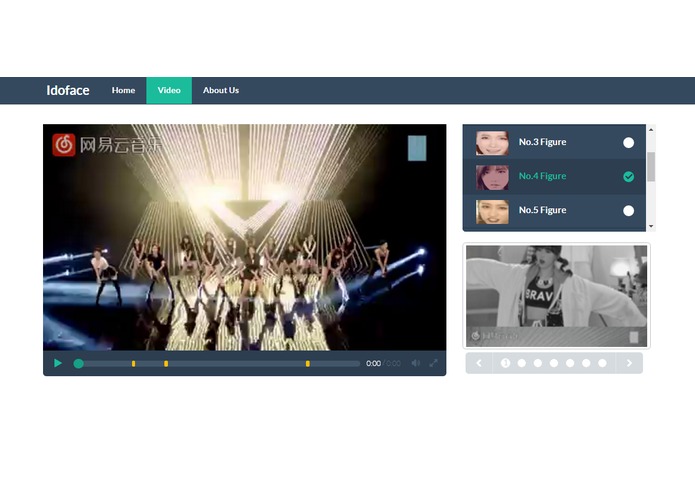Select the fifth carousel page dot
Image resolution: width=695 pixels, height=494 pixels.
[x=570, y=363]
